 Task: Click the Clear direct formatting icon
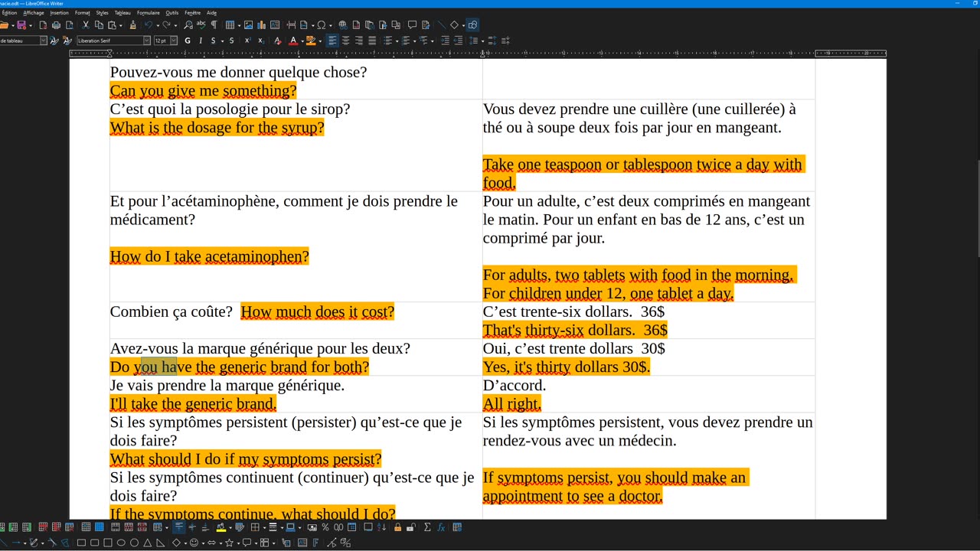point(277,41)
